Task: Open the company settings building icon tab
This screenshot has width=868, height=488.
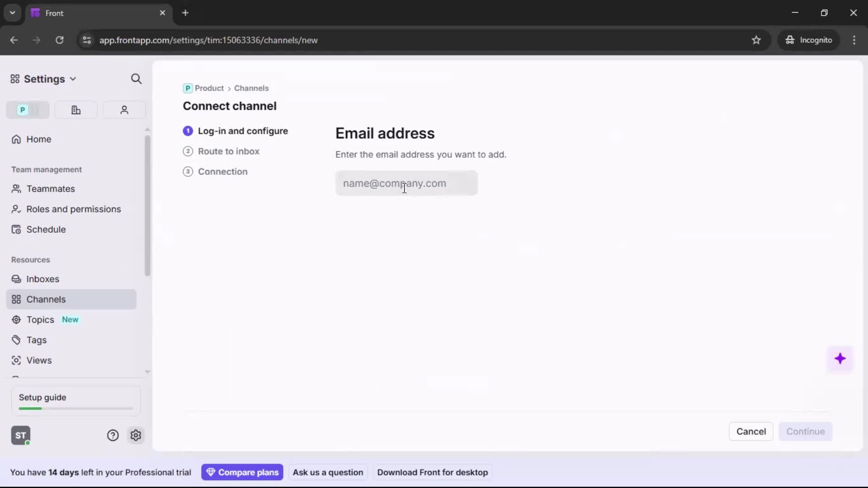Action: click(76, 110)
